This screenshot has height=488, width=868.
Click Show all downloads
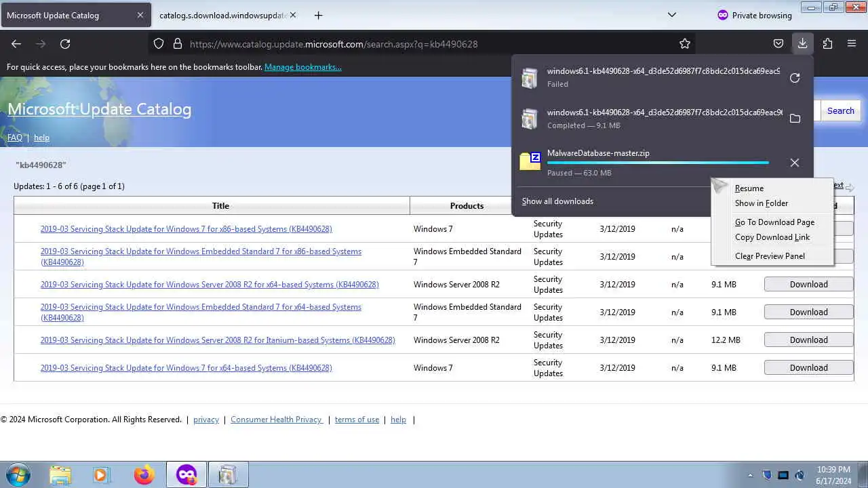[x=557, y=201]
